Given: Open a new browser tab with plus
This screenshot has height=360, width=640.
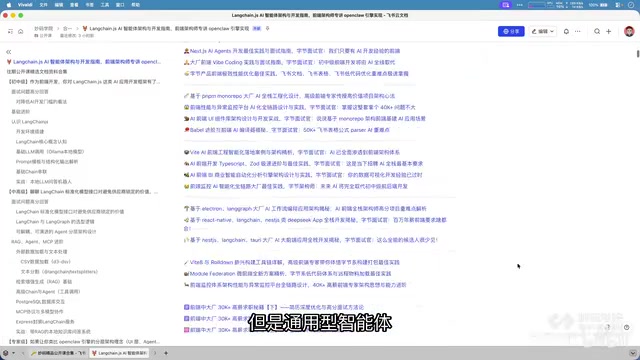Looking at the screenshot, I should tap(166, 353).
